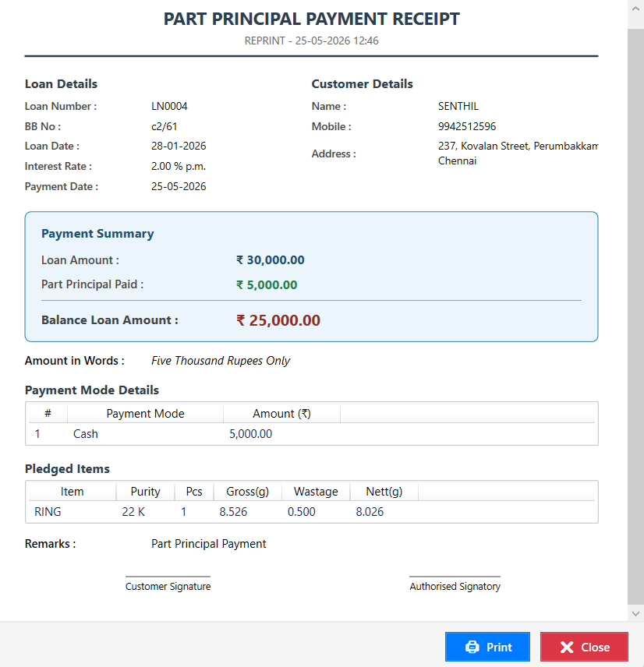Screen dimensions: 644x667
Task: Click the Gross(g) column header
Action: tap(247, 492)
